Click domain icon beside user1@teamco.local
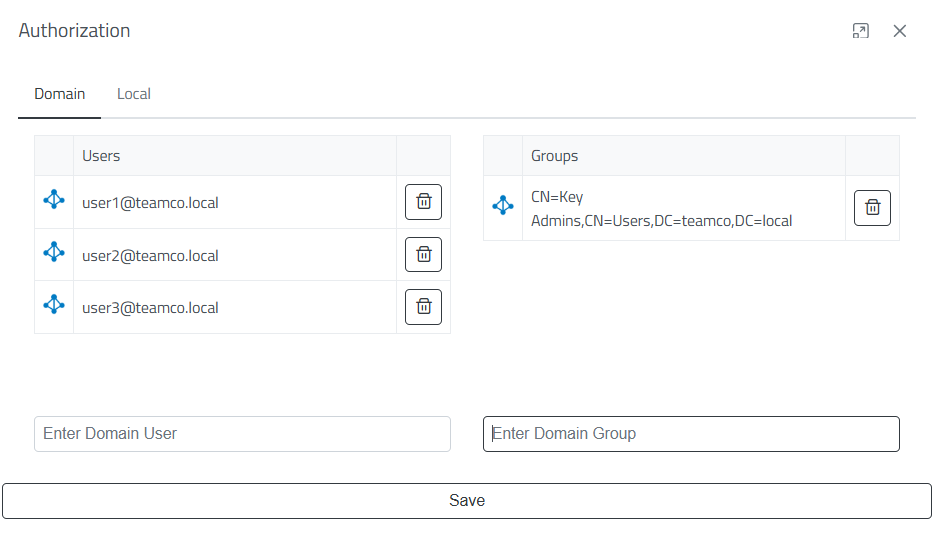Image resolution: width=934 pixels, height=557 pixels. pyautogui.click(x=54, y=201)
